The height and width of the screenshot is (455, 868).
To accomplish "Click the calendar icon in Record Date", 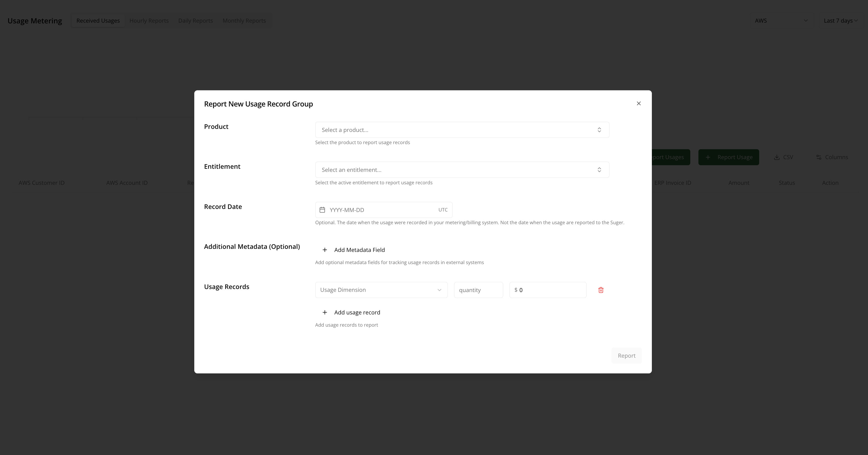I will pyautogui.click(x=322, y=210).
